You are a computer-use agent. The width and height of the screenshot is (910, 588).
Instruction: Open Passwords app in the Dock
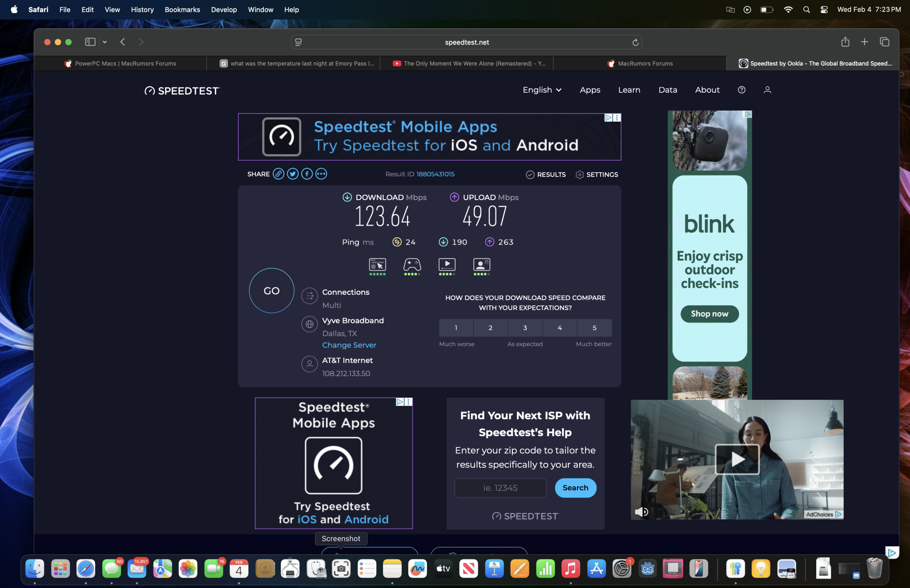tap(735, 568)
